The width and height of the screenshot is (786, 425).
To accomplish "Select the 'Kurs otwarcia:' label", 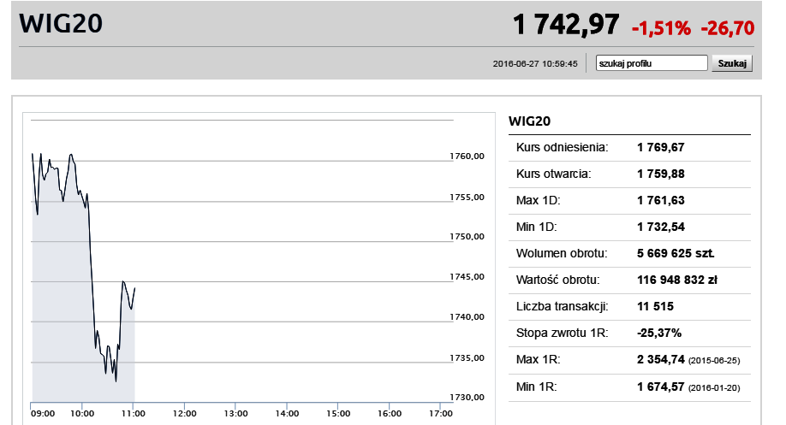I will pyautogui.click(x=553, y=174).
